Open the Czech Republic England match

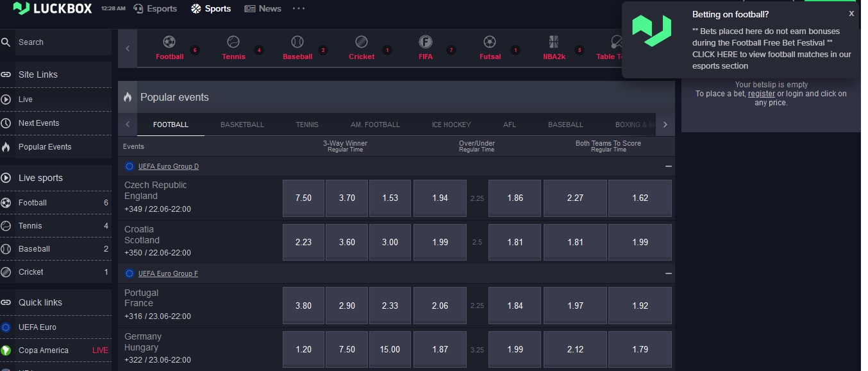(x=156, y=191)
